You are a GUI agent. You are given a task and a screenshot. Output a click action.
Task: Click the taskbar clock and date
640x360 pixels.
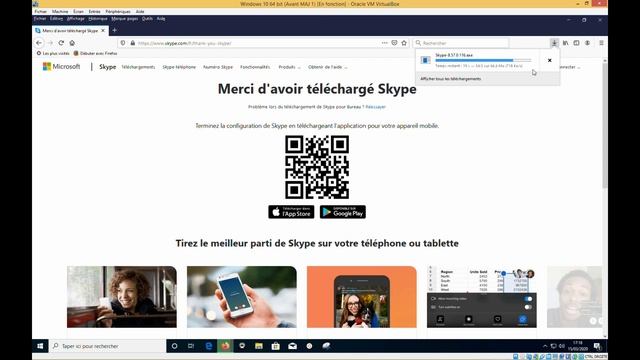[x=578, y=346]
